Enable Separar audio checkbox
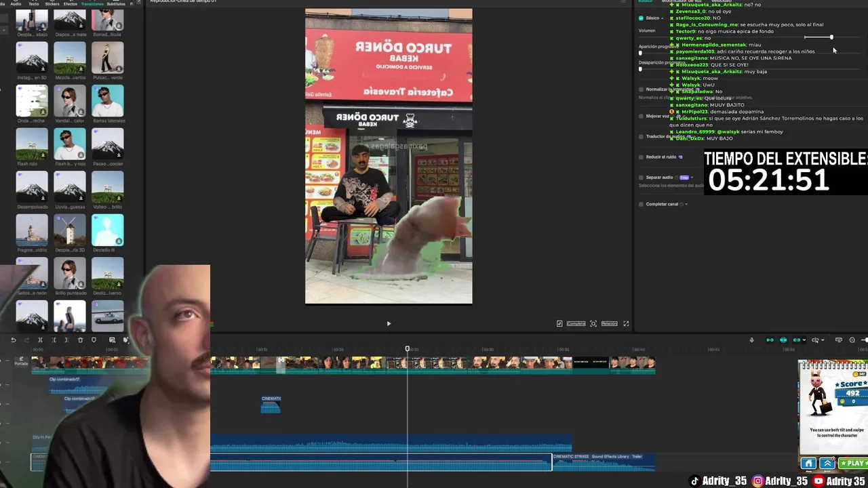Image resolution: width=868 pixels, height=488 pixels. click(x=641, y=178)
